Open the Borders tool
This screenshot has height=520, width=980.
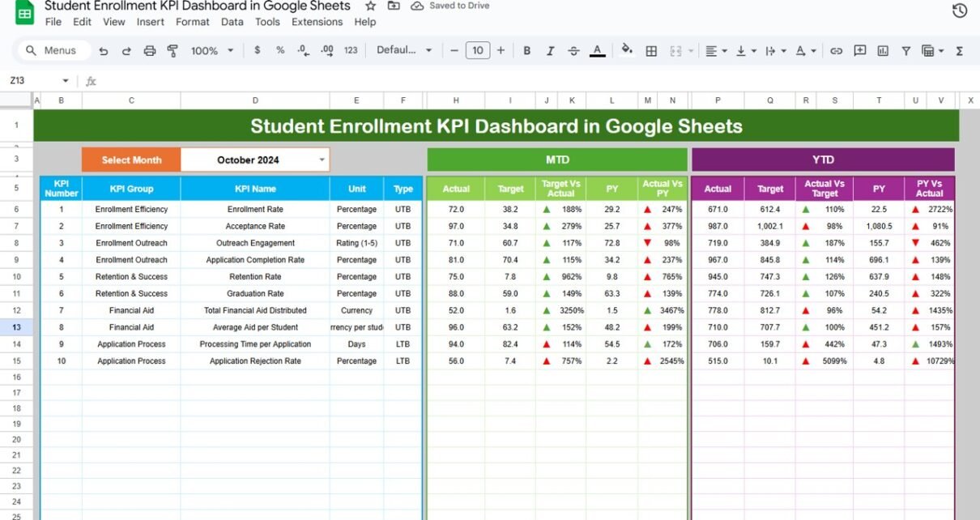(x=650, y=50)
